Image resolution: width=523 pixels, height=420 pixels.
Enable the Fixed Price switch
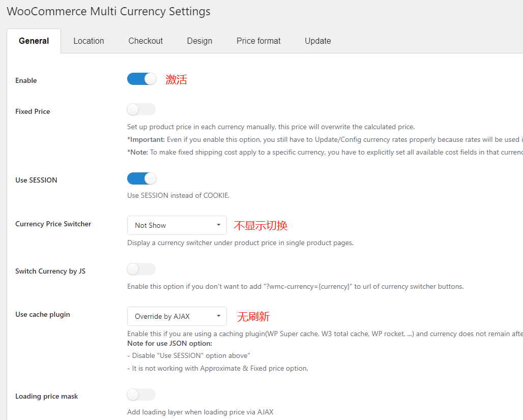coord(141,109)
